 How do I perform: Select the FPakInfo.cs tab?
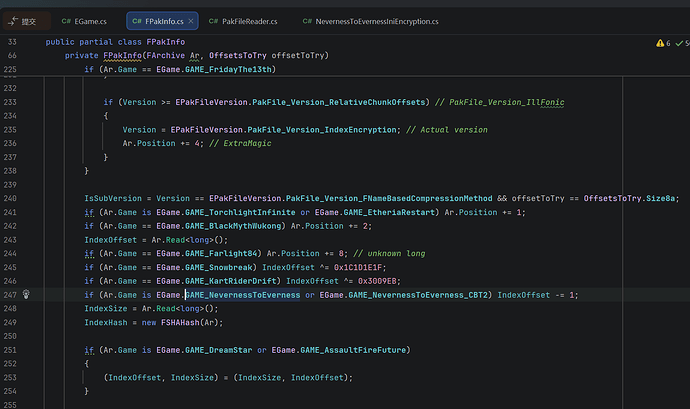(162, 21)
